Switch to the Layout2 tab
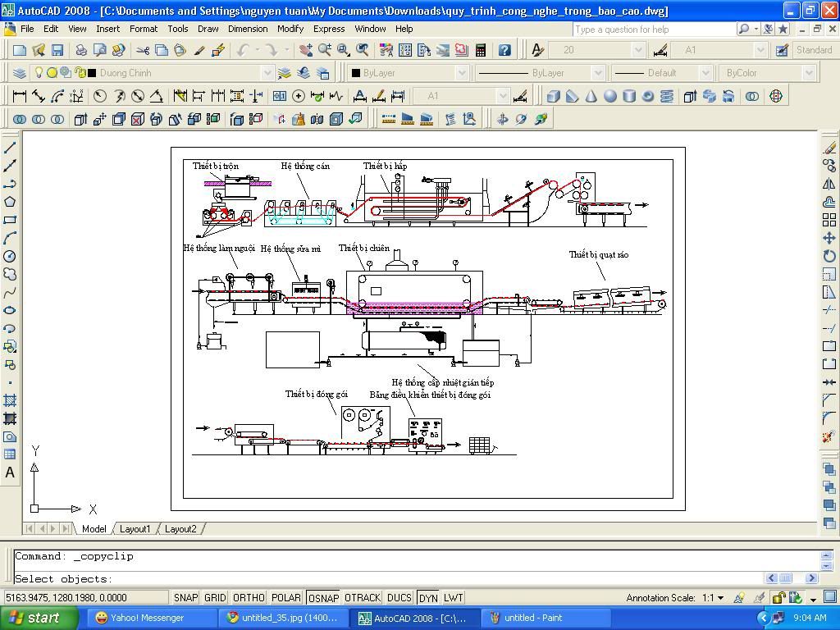 coord(180,529)
